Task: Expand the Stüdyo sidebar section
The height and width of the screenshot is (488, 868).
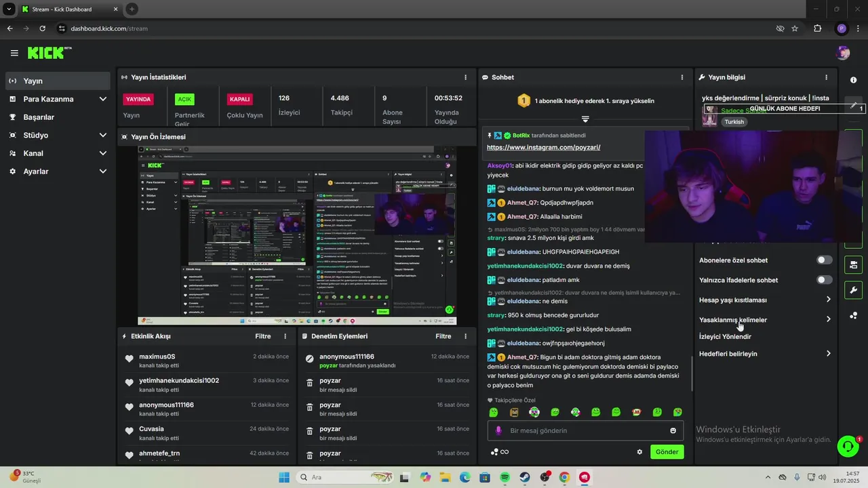Action: tap(103, 135)
